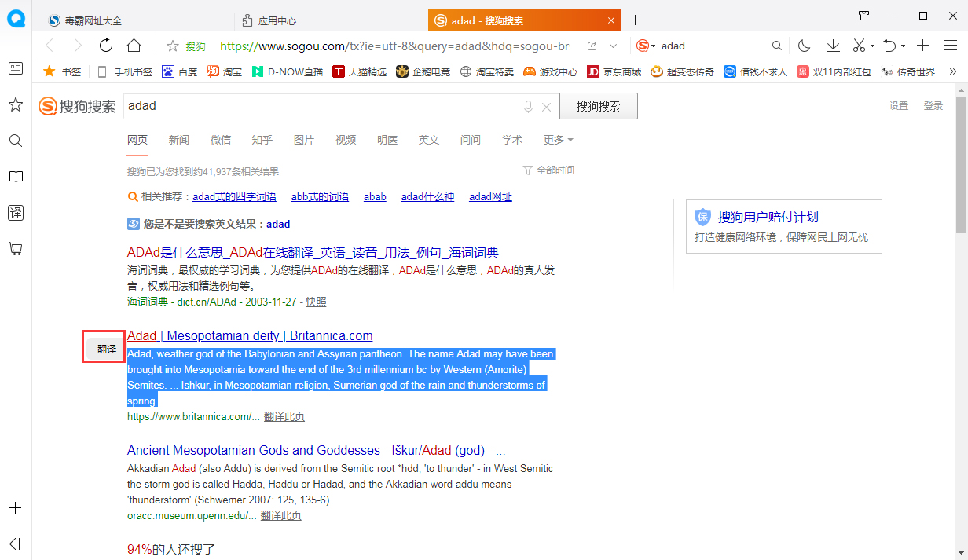Click the magnifier in toolbar search box

click(777, 46)
